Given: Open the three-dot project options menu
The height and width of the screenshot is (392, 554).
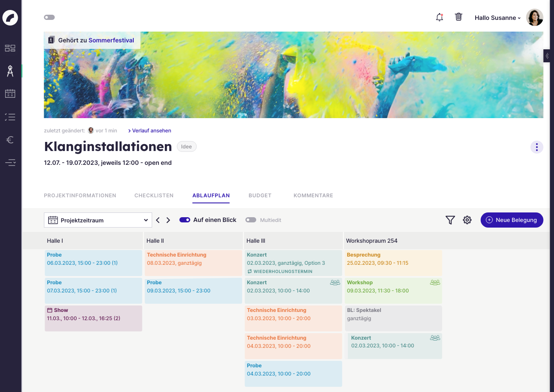Looking at the screenshot, I should (x=537, y=147).
